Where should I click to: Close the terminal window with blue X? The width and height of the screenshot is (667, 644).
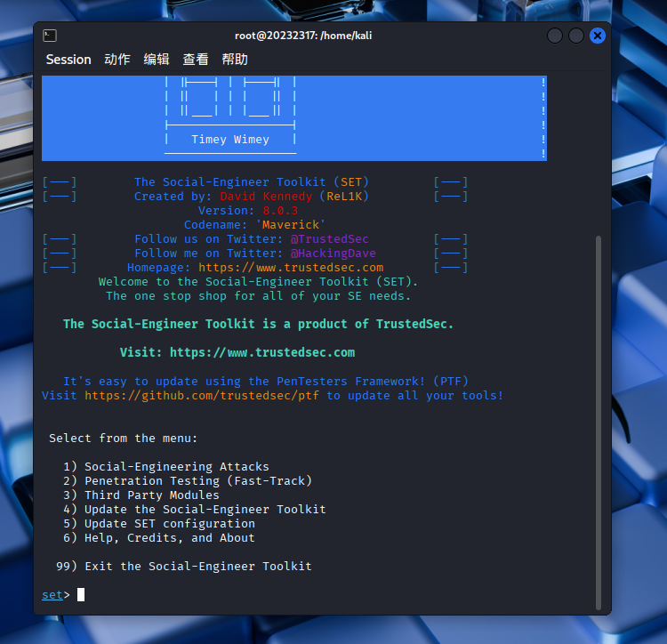tap(598, 36)
